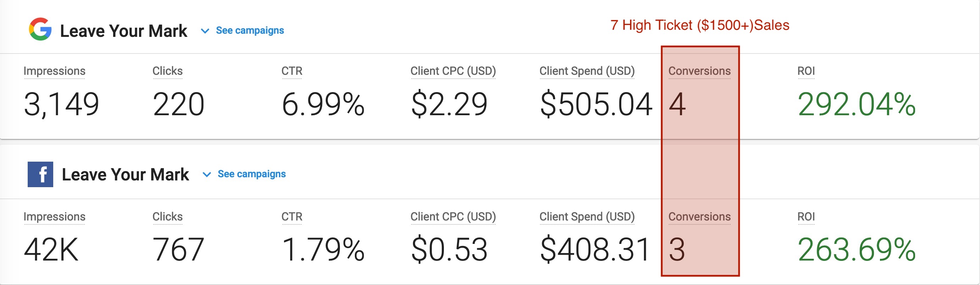Screen dimensions: 980x285
Task: Click the Conversions label in Google row
Action: pos(699,71)
